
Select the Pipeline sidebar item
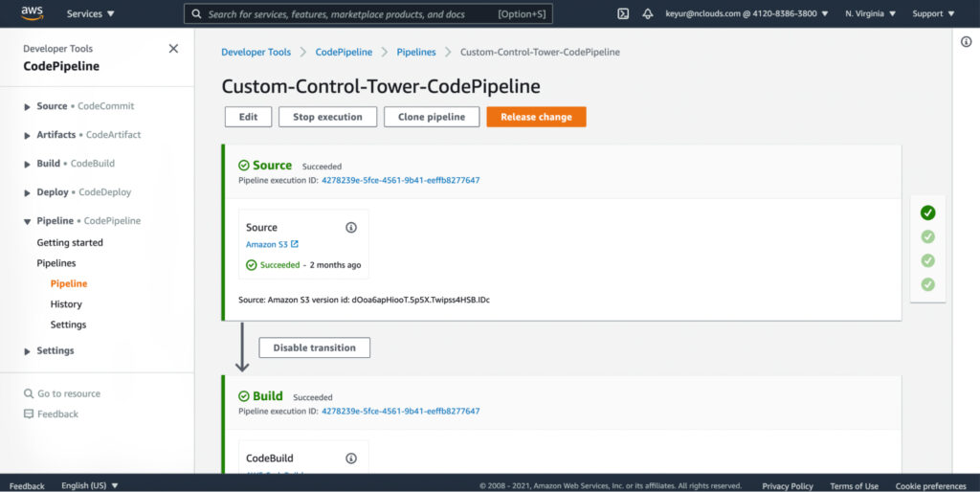click(69, 284)
